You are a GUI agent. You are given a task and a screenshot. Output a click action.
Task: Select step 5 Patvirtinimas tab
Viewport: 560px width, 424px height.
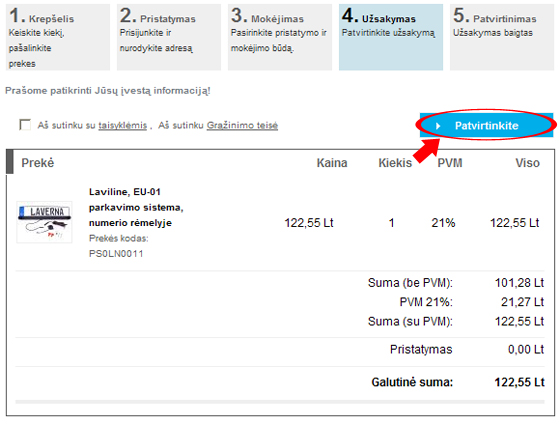coord(502,37)
